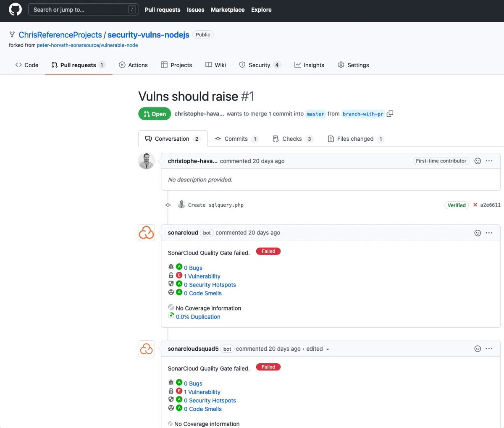
Task: Focus the Search or jump to field
Action: coord(83,10)
